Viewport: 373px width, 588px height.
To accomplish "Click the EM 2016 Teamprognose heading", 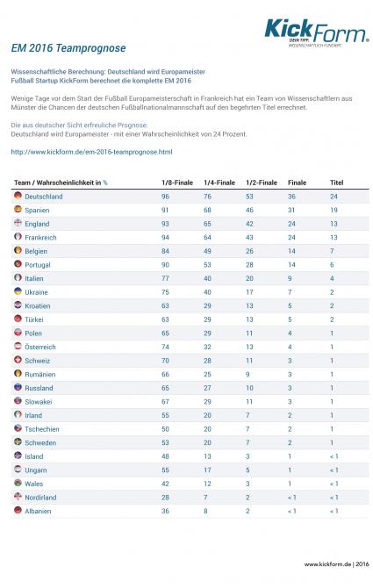I will (68, 48).
